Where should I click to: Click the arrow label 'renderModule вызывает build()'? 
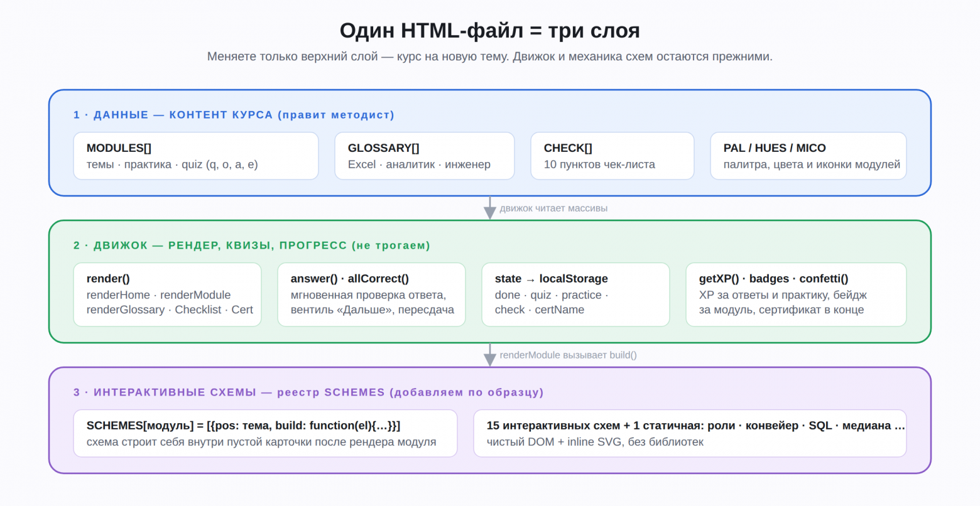[568, 355]
